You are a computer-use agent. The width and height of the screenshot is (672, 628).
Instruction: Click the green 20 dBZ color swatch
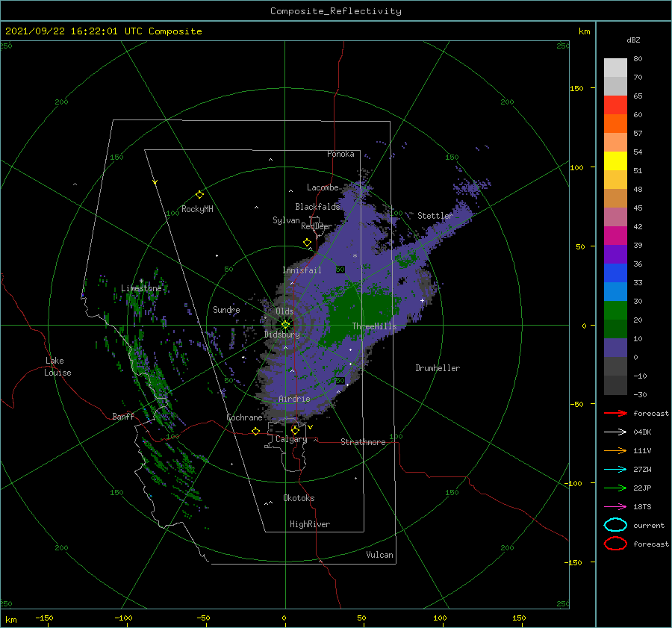tap(615, 311)
